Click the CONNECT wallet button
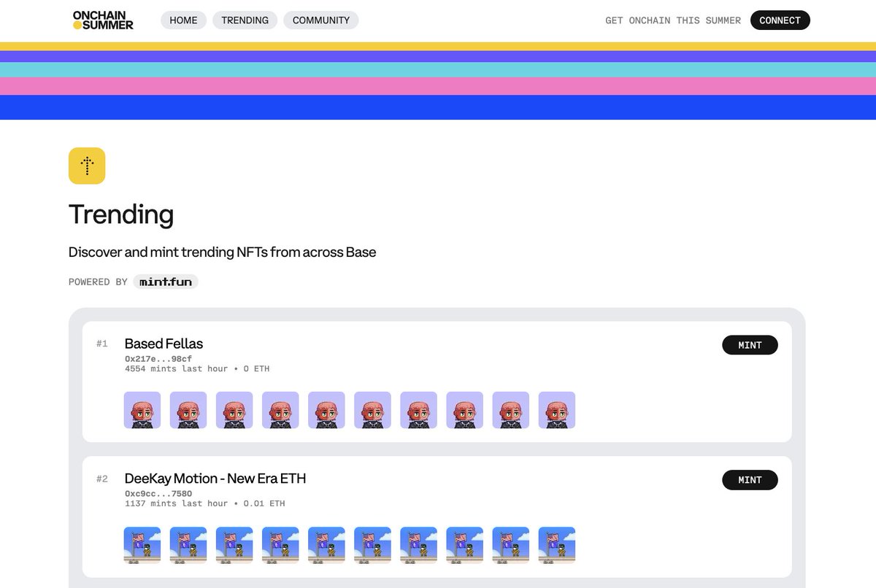The image size is (876, 588). coord(780,20)
